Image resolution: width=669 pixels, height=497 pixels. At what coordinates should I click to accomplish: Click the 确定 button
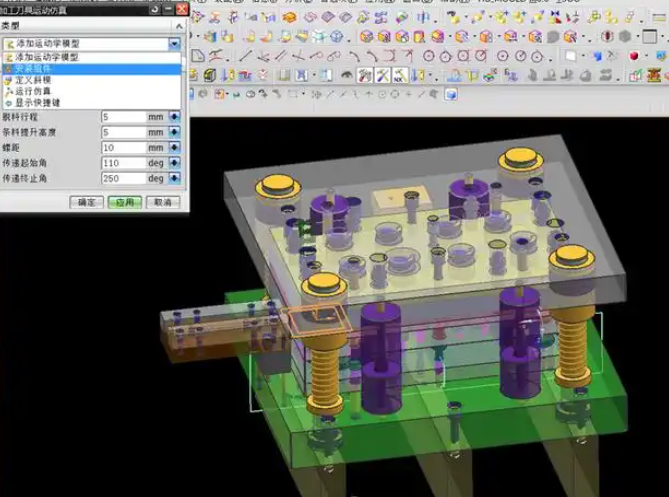pos(87,201)
